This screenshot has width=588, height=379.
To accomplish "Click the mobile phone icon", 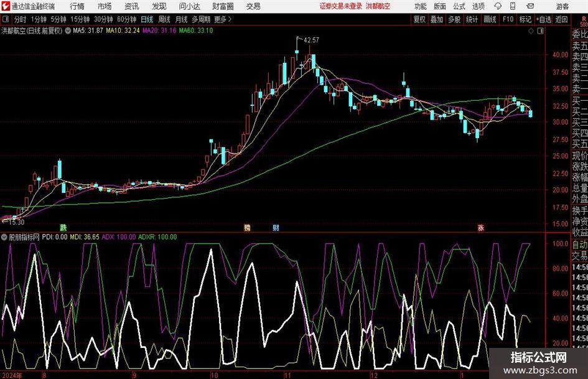I will pos(513,6).
